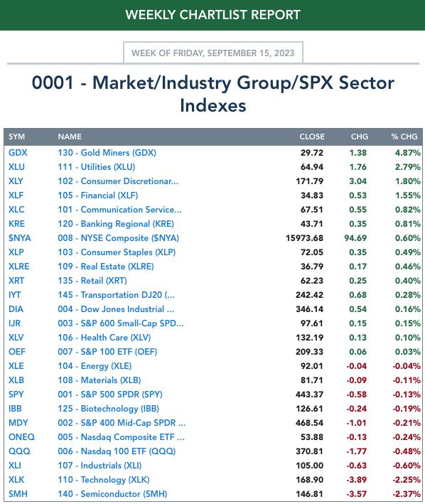
Task: Open the 111 - Utilities (XLU) chart
Action: click(x=97, y=167)
